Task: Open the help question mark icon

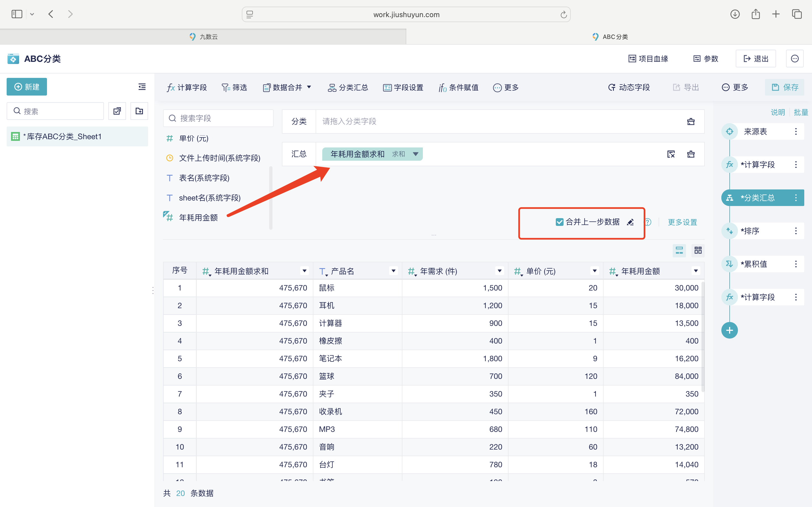Action: pyautogui.click(x=648, y=222)
